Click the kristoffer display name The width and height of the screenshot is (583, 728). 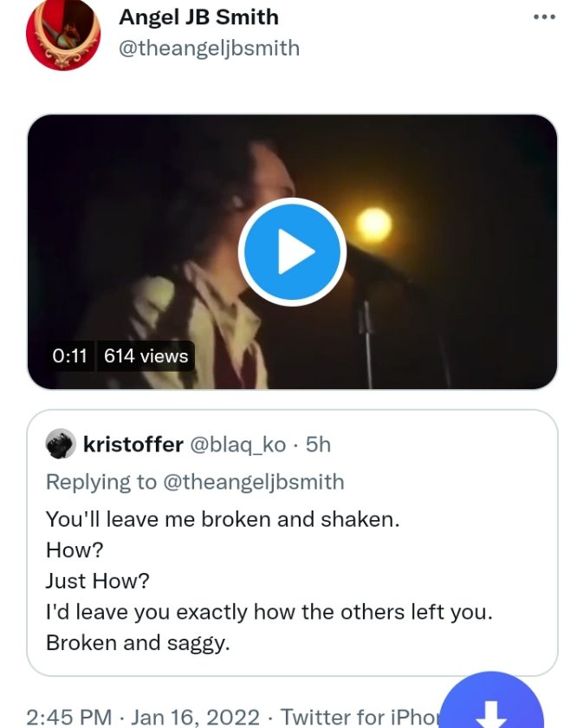coord(133,445)
